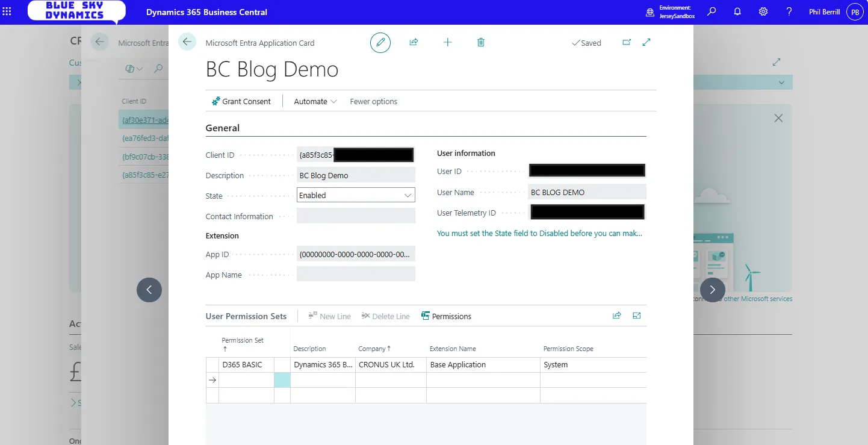This screenshot has width=868, height=445.
Task: Open view dropdown in background list toolbar
Action: coord(134,69)
